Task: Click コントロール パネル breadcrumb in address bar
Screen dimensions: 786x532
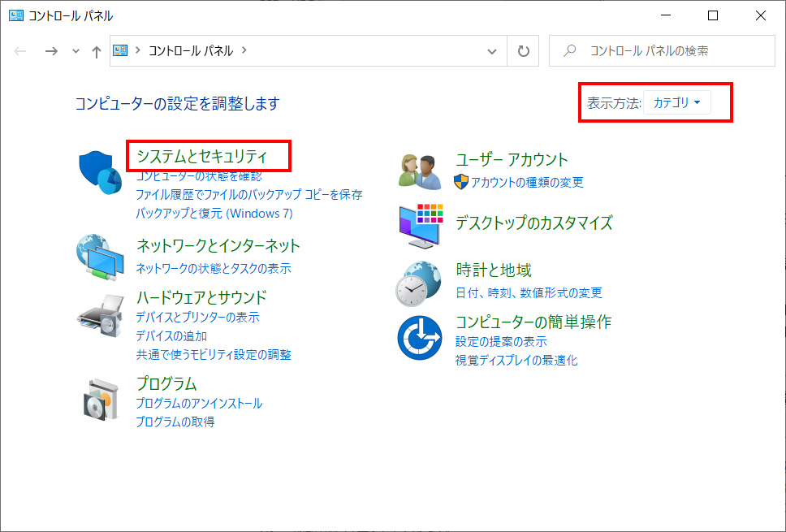Action: (x=191, y=50)
